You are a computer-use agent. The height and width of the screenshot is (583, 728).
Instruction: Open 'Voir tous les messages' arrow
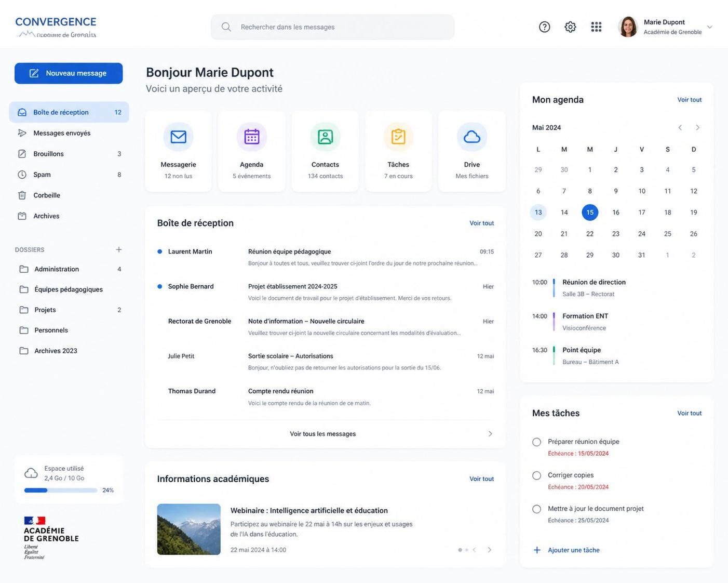(x=490, y=434)
